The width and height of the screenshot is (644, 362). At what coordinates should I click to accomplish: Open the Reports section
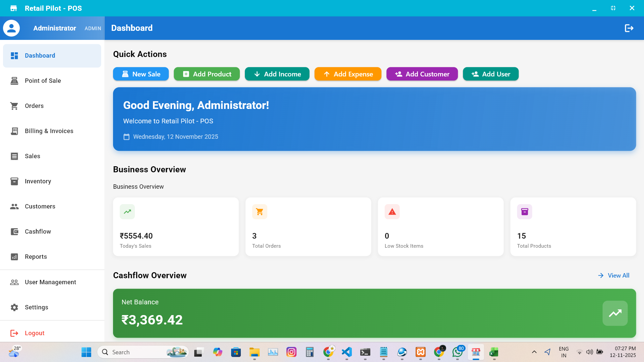(36, 257)
